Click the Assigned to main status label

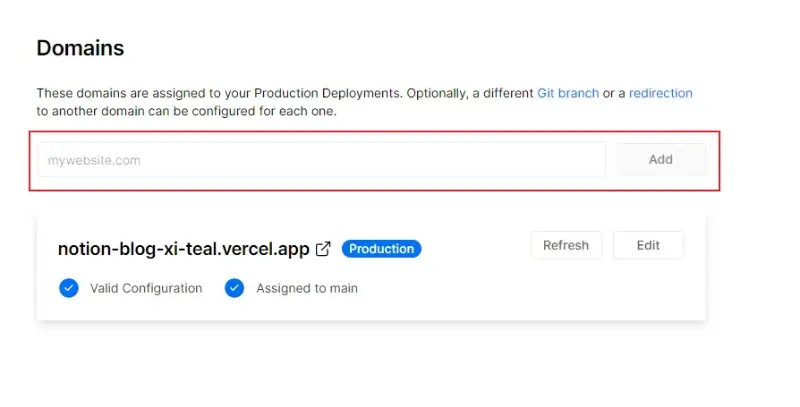[307, 288]
